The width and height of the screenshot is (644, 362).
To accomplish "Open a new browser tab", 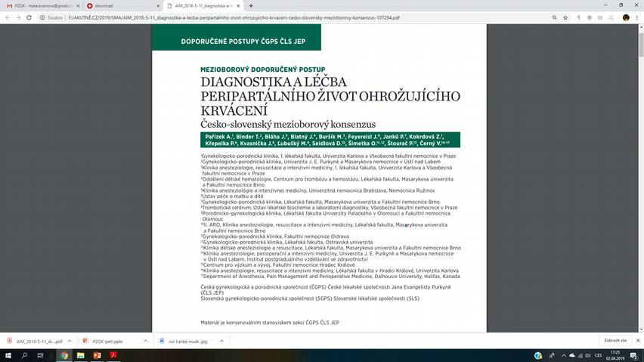I will pyautogui.click(x=251, y=6).
